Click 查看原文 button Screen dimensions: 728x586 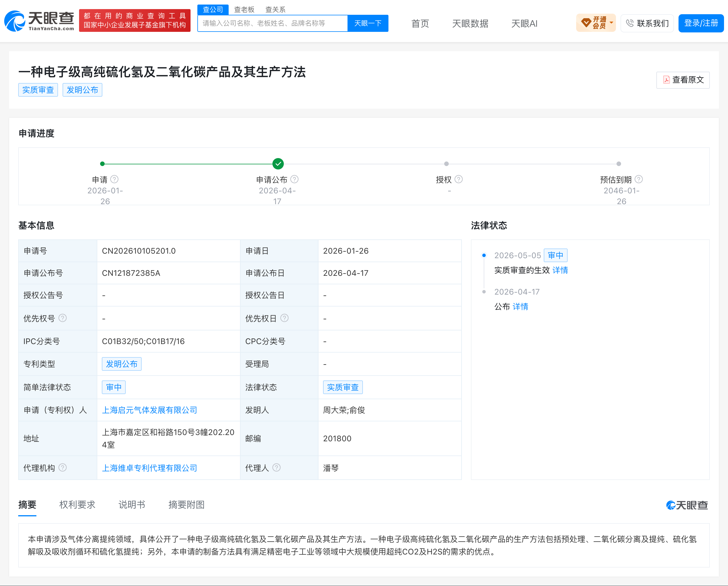click(x=683, y=80)
